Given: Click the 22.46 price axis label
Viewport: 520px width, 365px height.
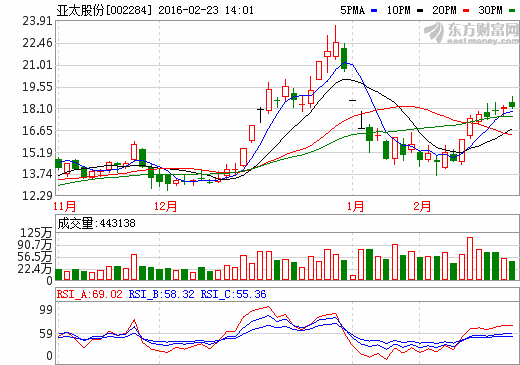Looking at the screenshot, I should [37, 43].
